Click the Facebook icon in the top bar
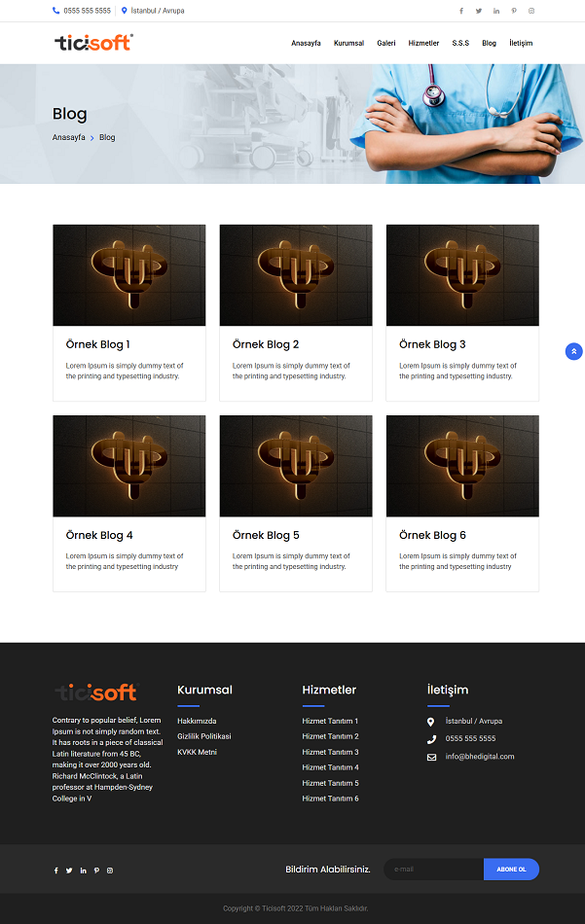This screenshot has height=924, width=585. point(461,11)
